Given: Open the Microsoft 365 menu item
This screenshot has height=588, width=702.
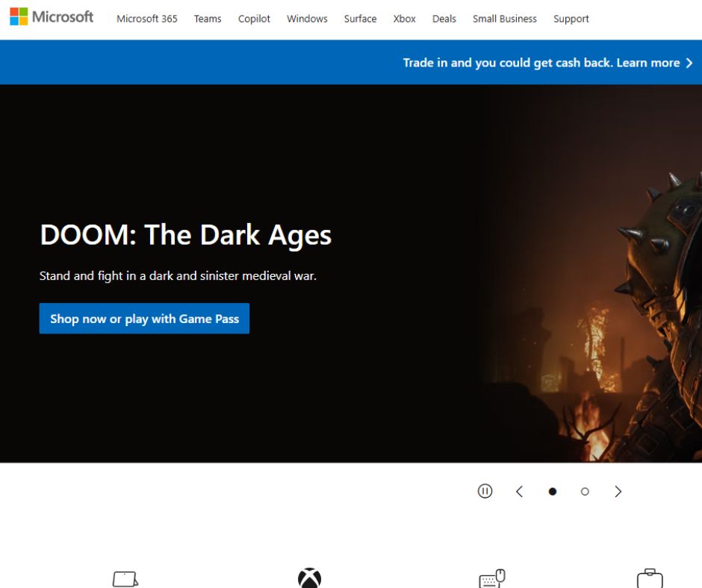Looking at the screenshot, I should click(x=147, y=19).
